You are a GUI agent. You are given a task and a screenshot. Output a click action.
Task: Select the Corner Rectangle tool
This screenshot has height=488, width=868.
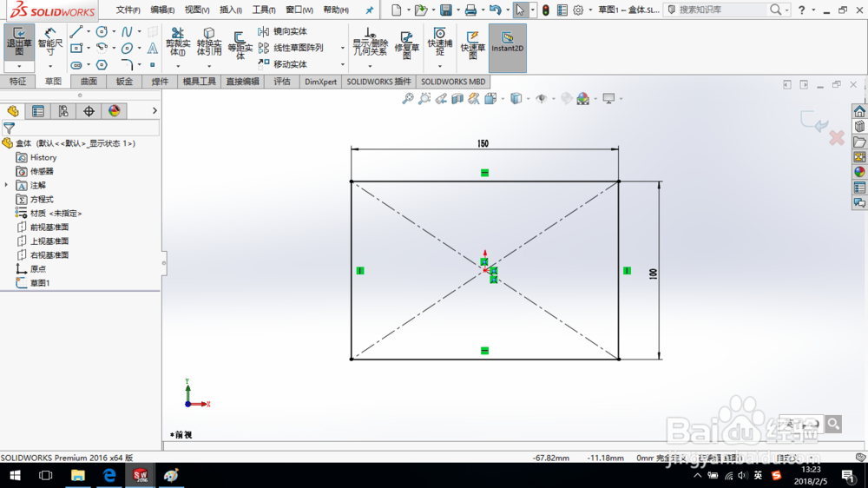click(76, 48)
